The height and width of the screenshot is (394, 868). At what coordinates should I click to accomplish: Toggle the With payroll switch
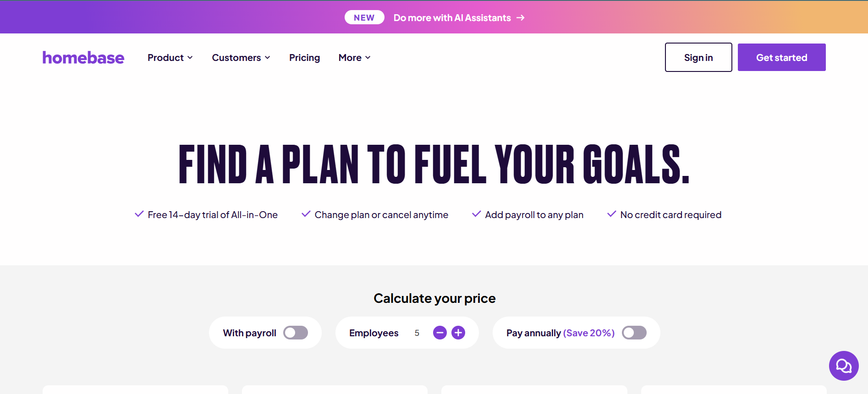pos(295,333)
